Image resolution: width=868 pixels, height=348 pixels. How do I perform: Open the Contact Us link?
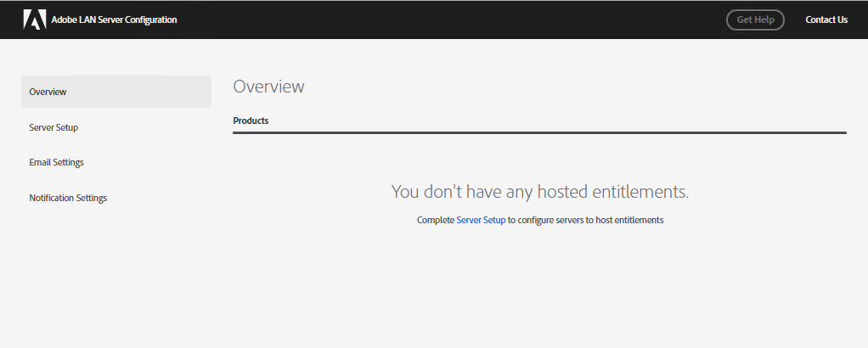tap(826, 20)
